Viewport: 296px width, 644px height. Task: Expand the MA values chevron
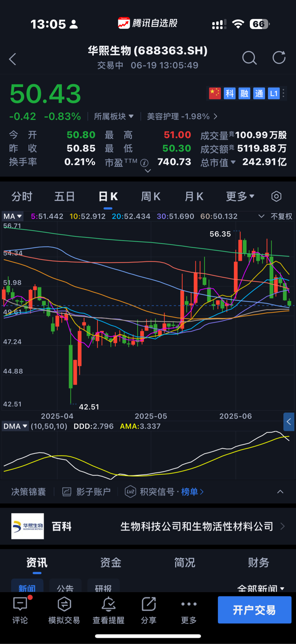click(x=261, y=216)
